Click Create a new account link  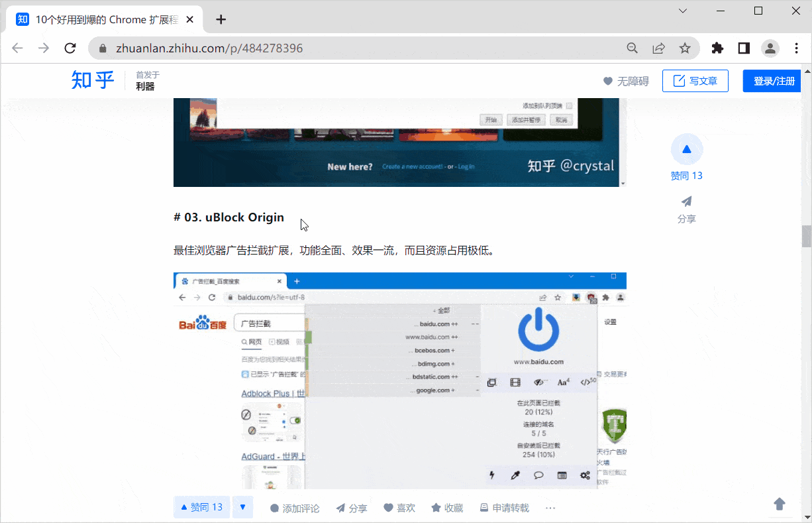[412, 166]
